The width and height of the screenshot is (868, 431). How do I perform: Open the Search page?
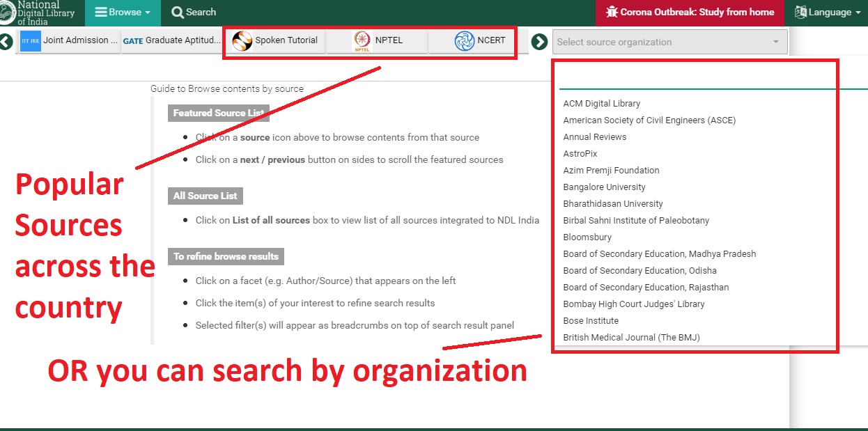click(x=194, y=13)
